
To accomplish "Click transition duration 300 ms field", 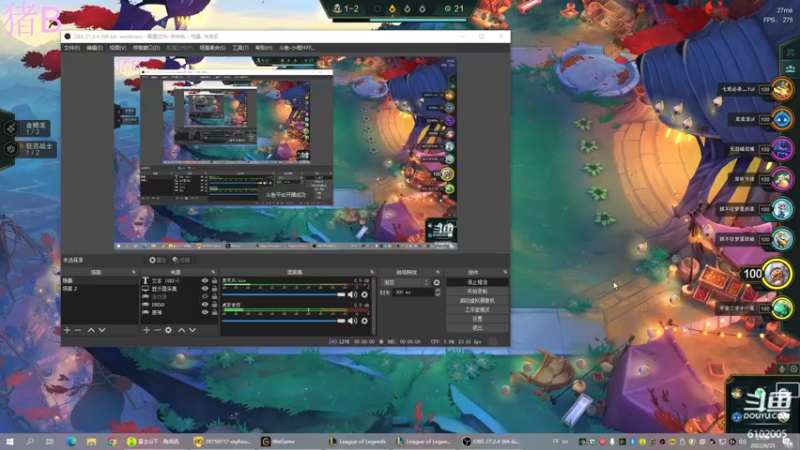I will [413, 292].
